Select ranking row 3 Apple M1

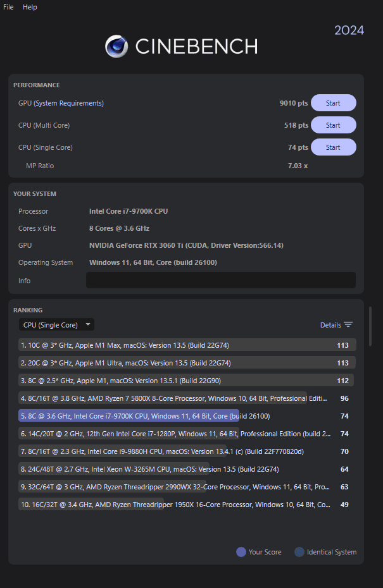(x=187, y=380)
